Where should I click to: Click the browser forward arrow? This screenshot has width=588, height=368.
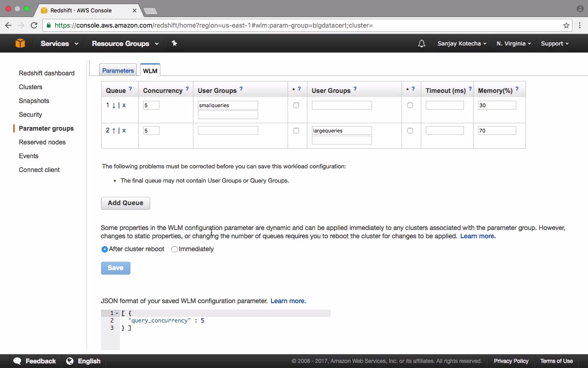[21, 25]
